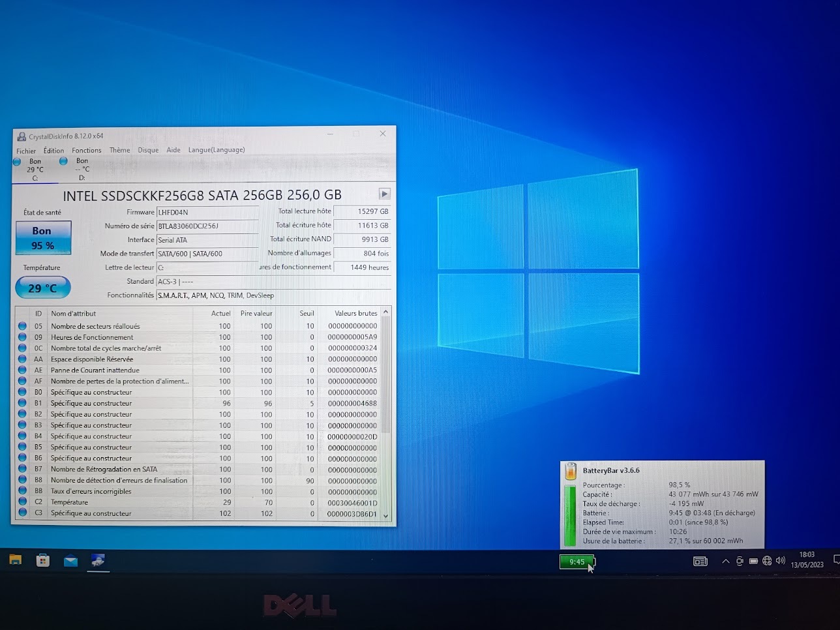Click the next disk arrow button
This screenshot has width=840, height=630.
(384, 194)
